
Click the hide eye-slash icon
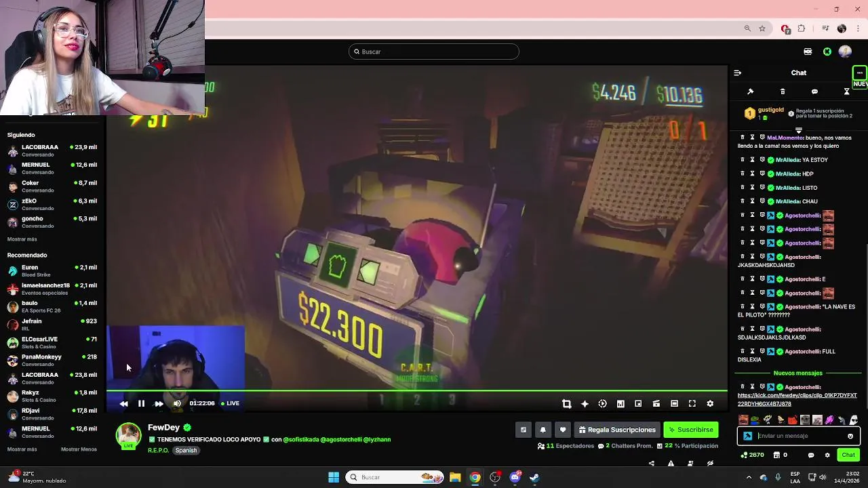pyautogui.click(x=710, y=464)
